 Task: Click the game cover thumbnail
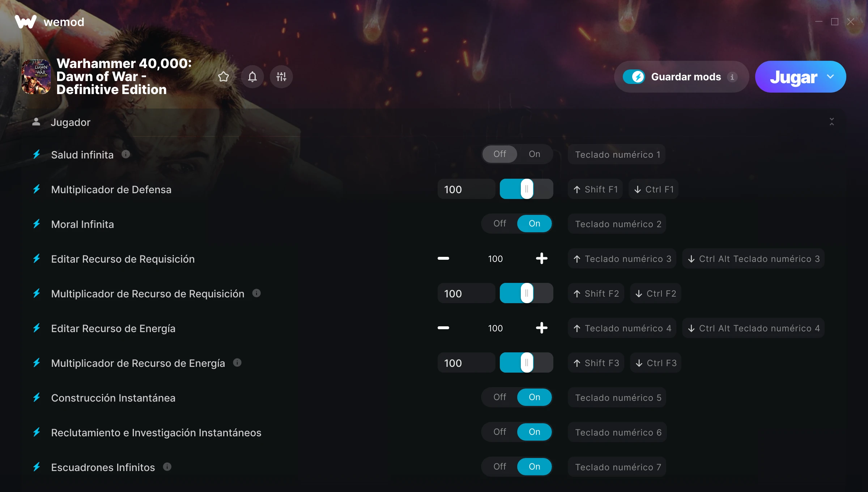coord(36,77)
